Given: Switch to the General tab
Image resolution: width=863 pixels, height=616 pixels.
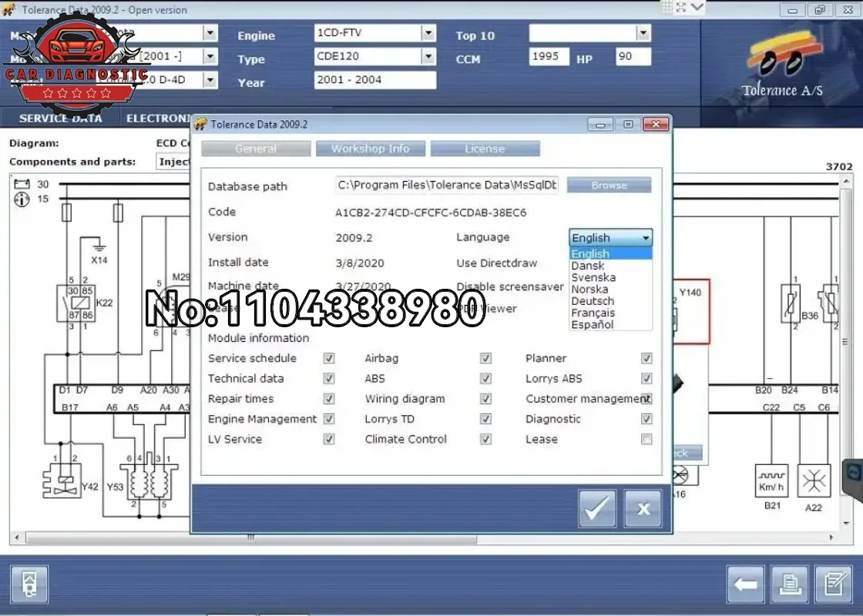Looking at the screenshot, I should click(256, 149).
